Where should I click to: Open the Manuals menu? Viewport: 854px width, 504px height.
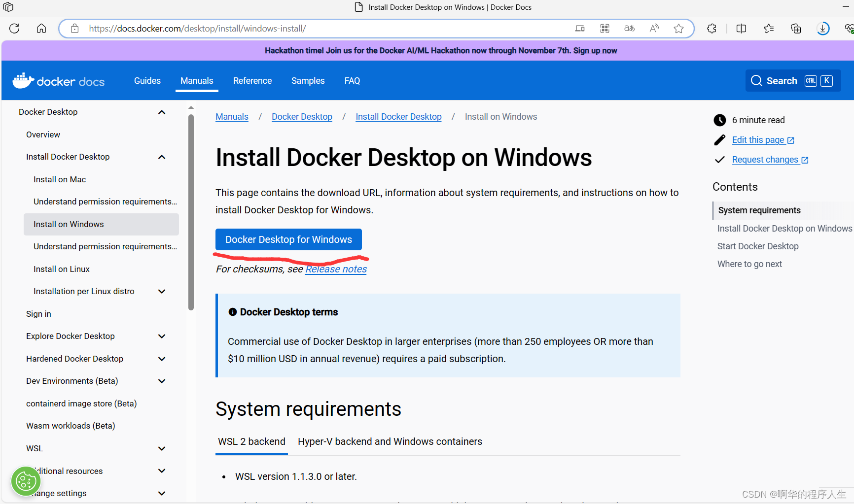point(197,80)
